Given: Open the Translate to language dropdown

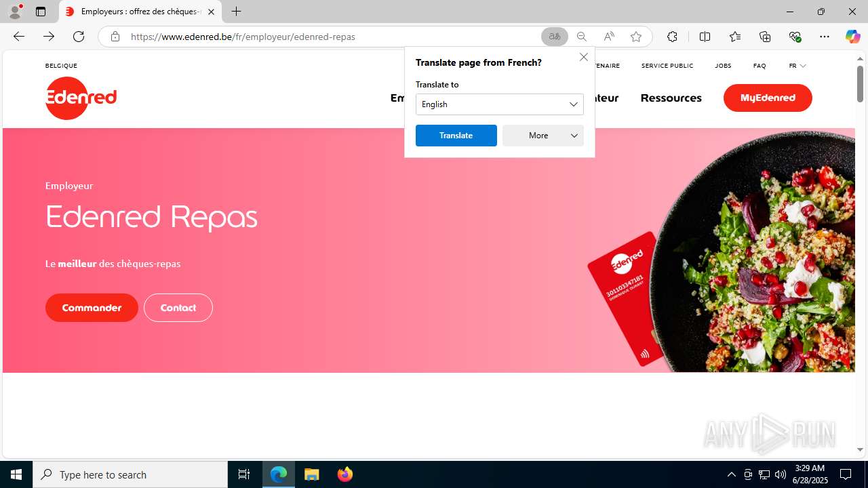Looking at the screenshot, I should [500, 104].
